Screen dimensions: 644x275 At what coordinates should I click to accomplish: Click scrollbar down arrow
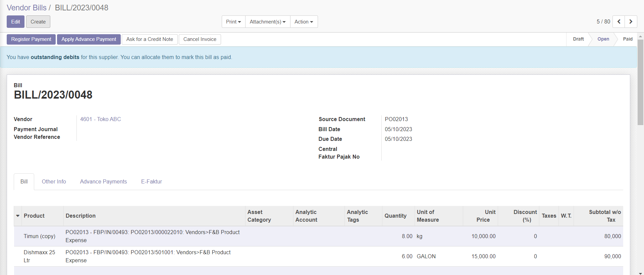point(640,273)
